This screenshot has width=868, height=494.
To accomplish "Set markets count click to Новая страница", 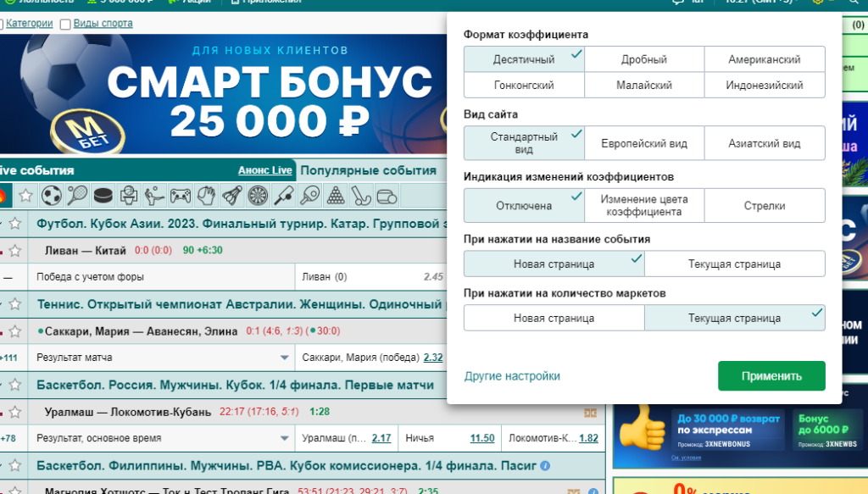I will coord(554,318).
